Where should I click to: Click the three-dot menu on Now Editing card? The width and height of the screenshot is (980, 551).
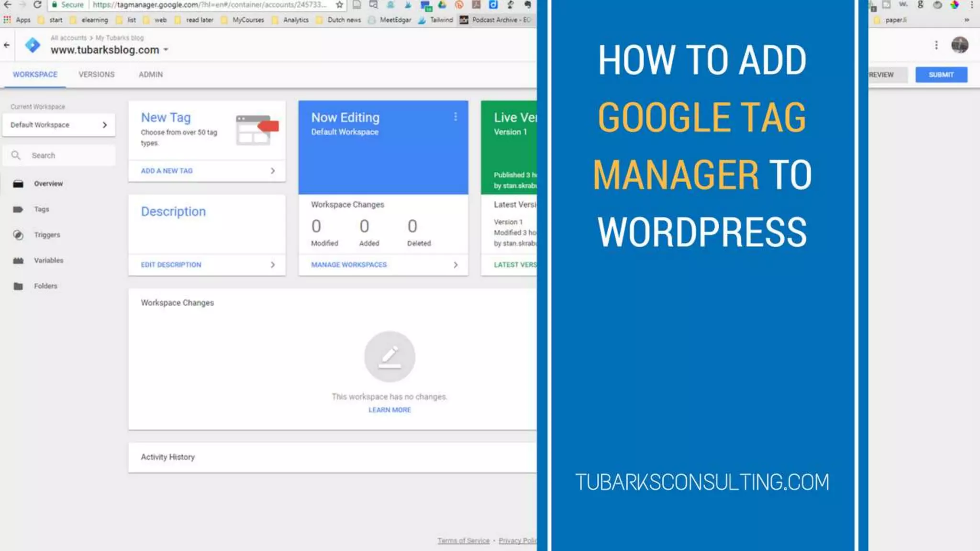[456, 117]
